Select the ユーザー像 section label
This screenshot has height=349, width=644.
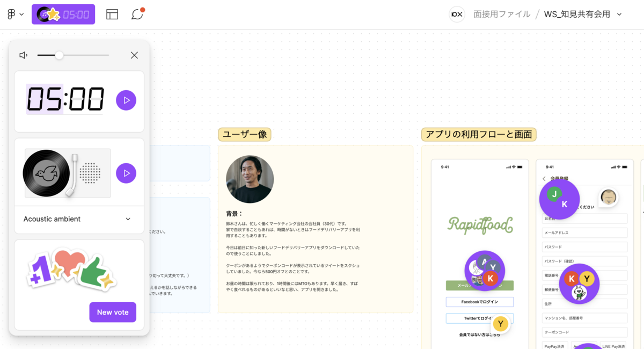pos(245,134)
